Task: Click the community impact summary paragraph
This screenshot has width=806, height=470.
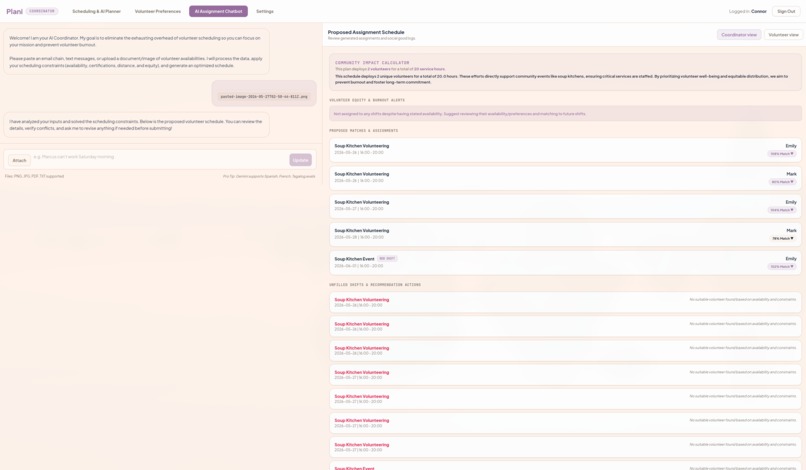Action: [561, 79]
